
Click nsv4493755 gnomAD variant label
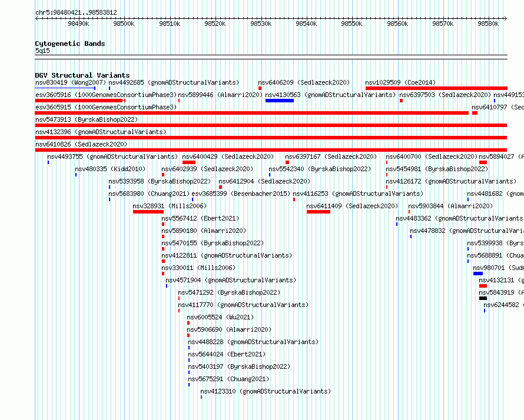pyautogui.click(x=112, y=156)
